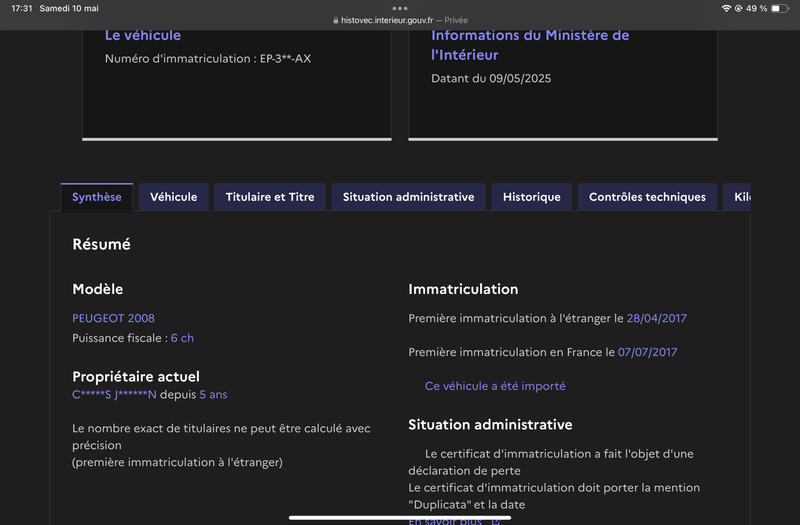
Task: Click the date 28/04/2017
Action: pyautogui.click(x=657, y=318)
